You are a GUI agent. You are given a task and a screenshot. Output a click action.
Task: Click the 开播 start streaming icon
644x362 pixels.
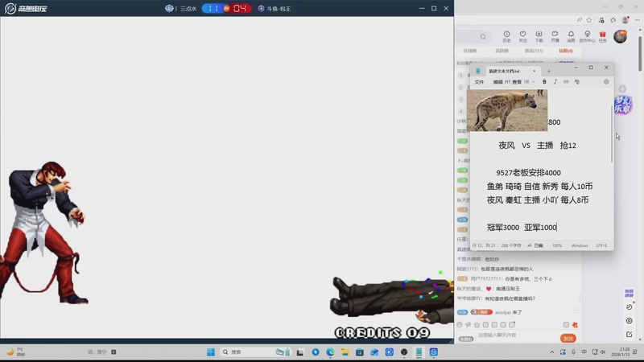pyautogui.click(x=555, y=36)
